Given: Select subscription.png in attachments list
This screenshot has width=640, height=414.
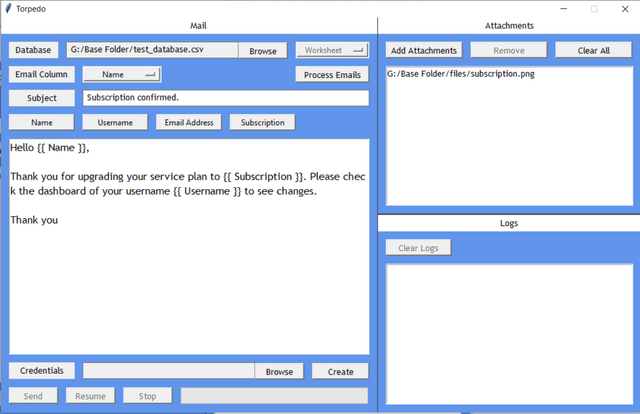Looking at the screenshot, I should point(460,74).
